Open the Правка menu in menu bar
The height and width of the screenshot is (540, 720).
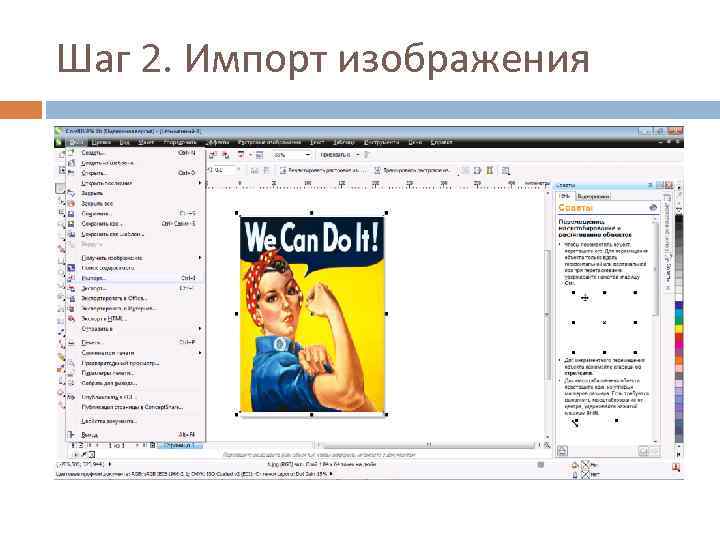point(101,143)
